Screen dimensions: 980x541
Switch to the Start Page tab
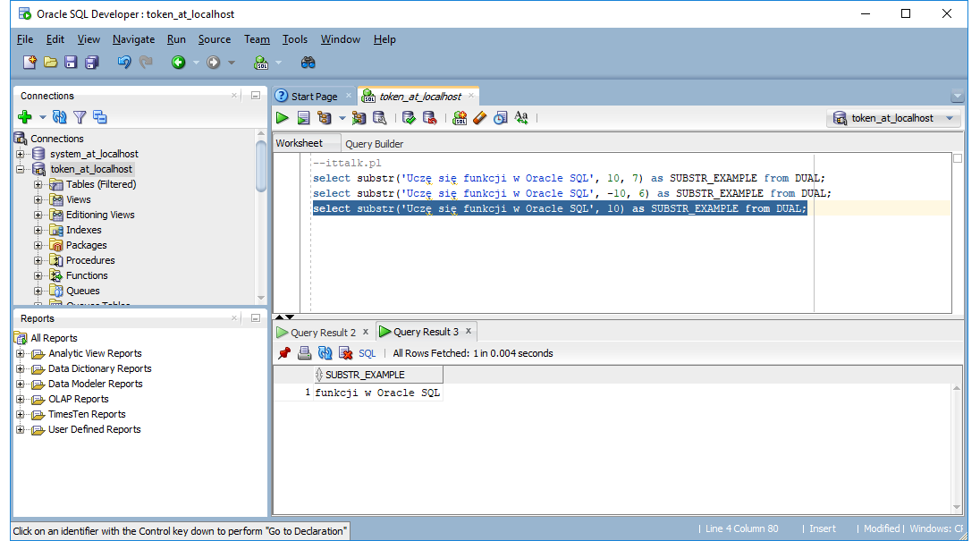pos(314,97)
